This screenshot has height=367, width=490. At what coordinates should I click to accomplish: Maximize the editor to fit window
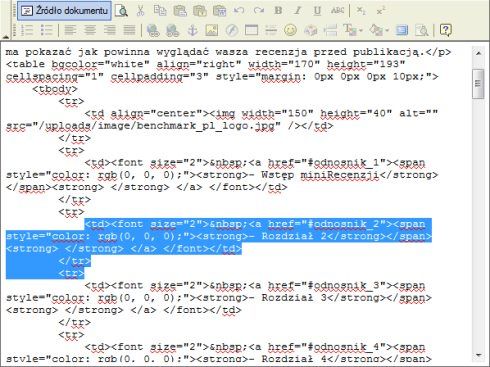pyautogui.click(x=402, y=30)
